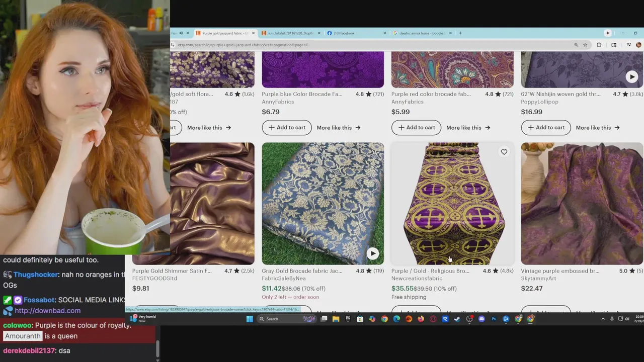Screen dimensions: 644x362
Task: Open the http://downbad.com chat link
Action: pos(48,311)
